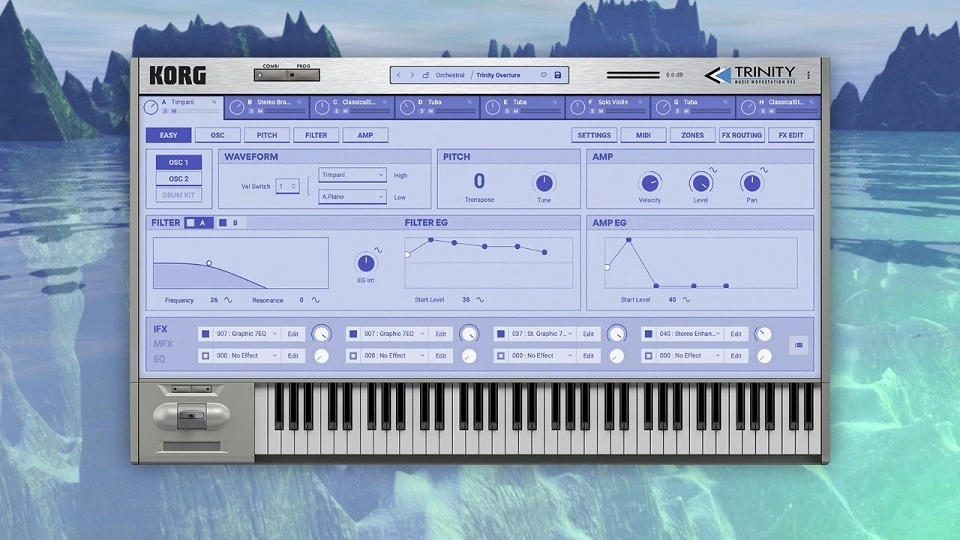Select the OSC 2 button
960x540 pixels.
[x=179, y=179]
